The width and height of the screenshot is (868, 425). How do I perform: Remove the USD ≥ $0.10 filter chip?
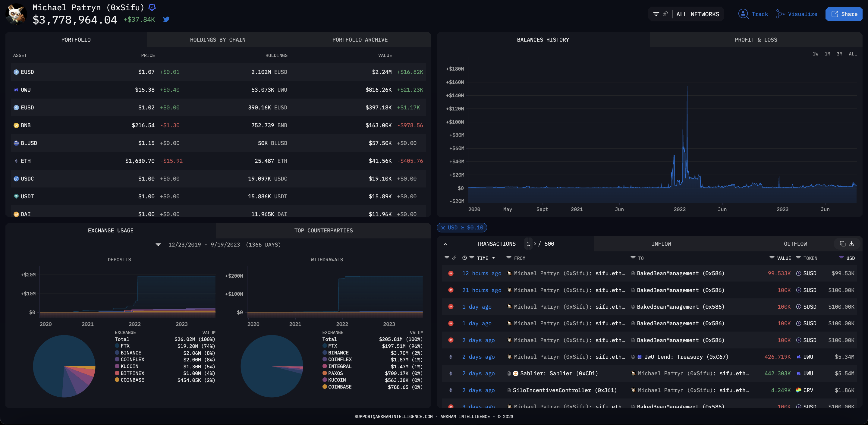[443, 228]
